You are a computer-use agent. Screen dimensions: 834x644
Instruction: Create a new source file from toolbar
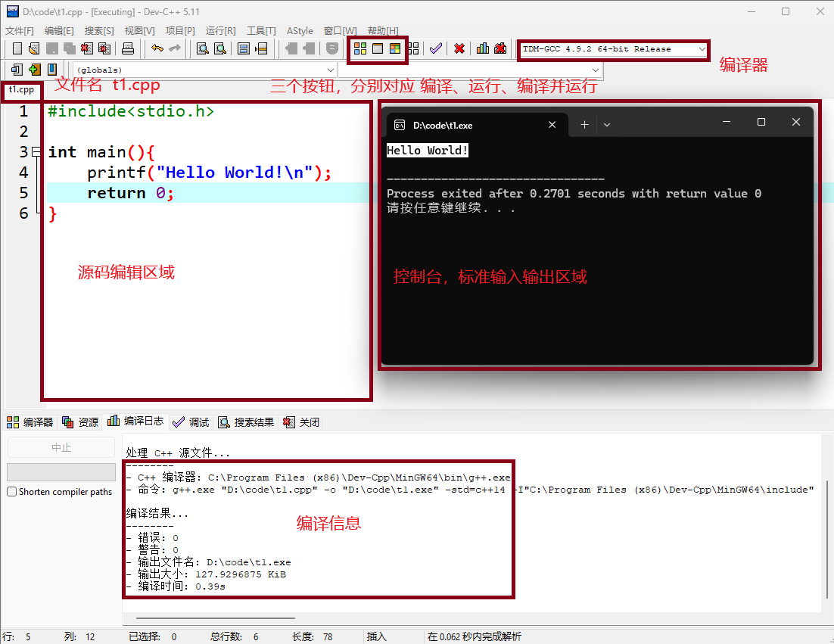pyautogui.click(x=17, y=49)
